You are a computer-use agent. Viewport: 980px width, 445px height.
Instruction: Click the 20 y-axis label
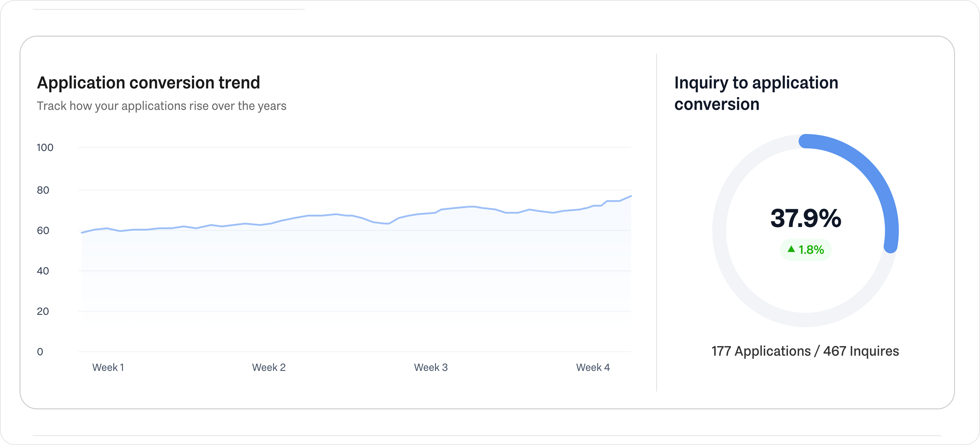click(43, 311)
